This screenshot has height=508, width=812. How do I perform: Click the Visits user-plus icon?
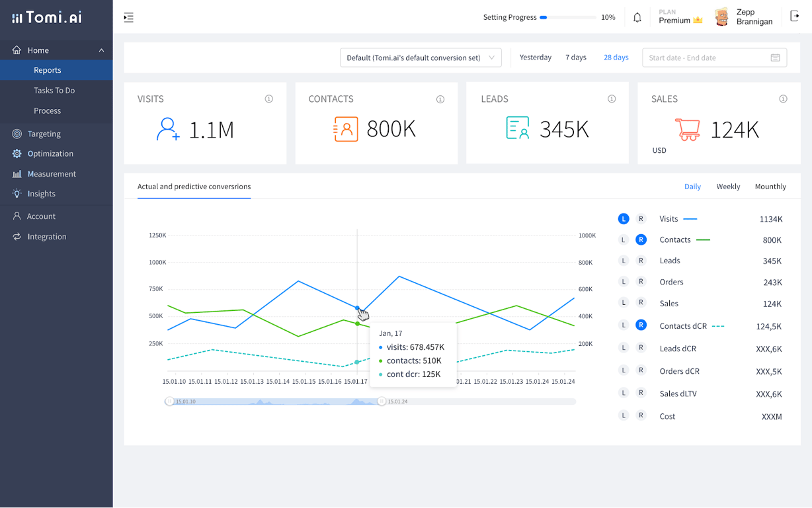point(168,129)
